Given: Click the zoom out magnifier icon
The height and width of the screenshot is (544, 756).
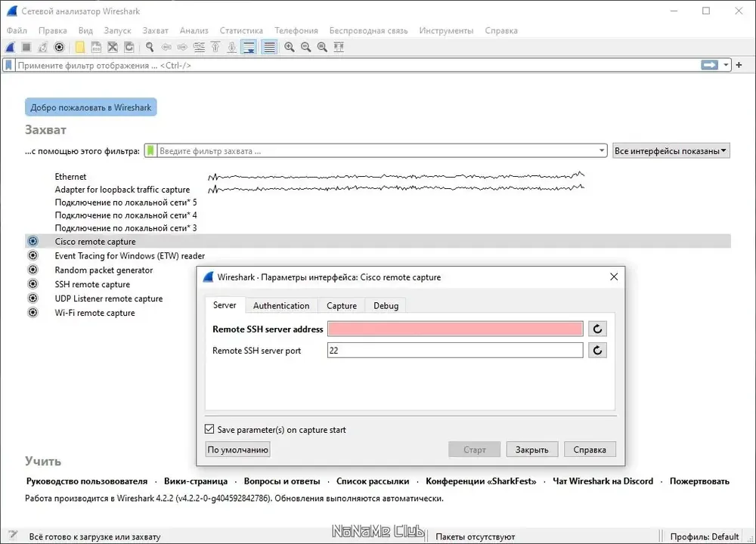Looking at the screenshot, I should (x=305, y=47).
